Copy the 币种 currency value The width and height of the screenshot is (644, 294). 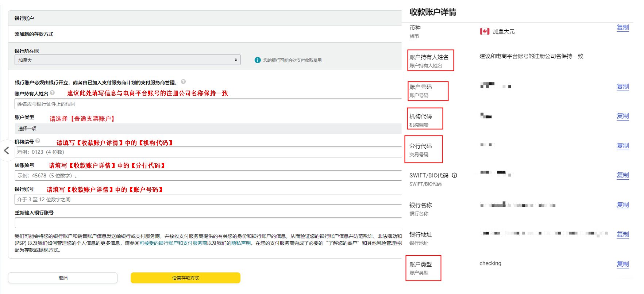point(622,27)
